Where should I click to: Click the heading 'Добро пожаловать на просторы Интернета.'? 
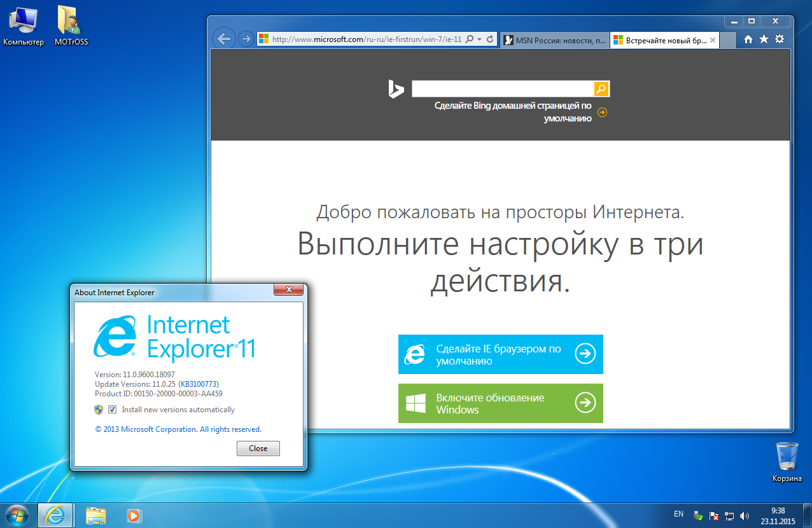coord(500,212)
